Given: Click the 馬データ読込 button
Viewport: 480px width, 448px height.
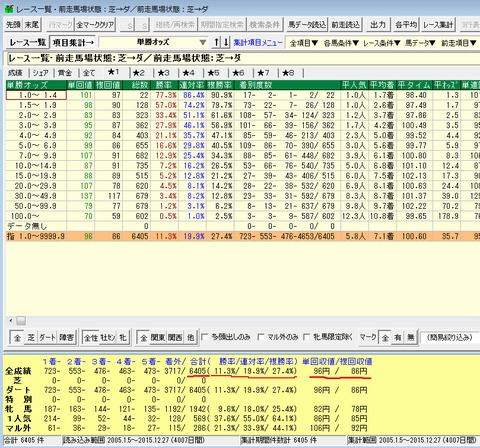Looking at the screenshot, I should (x=307, y=25).
